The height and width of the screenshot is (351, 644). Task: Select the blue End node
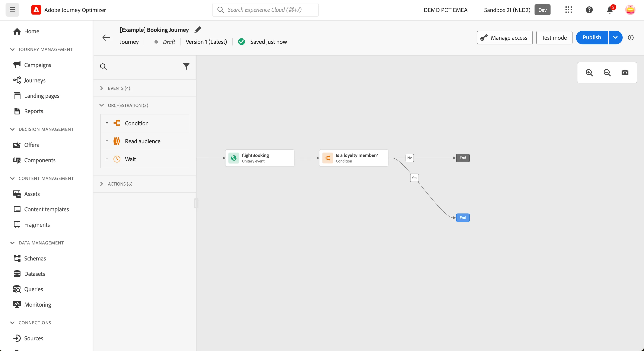click(x=463, y=218)
